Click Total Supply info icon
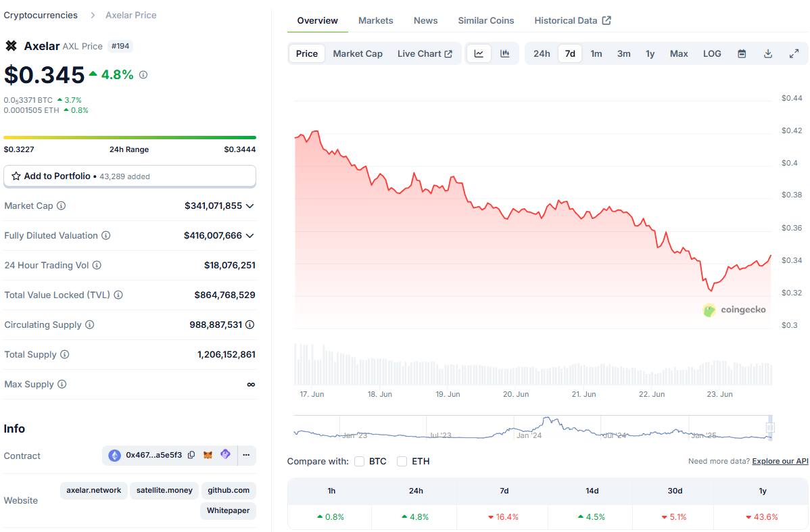This screenshot has width=810, height=532. coord(65,354)
